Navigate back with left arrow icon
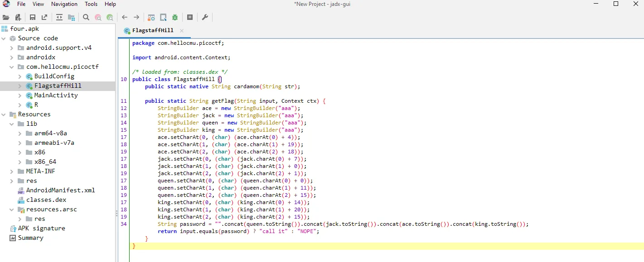 [x=125, y=17]
